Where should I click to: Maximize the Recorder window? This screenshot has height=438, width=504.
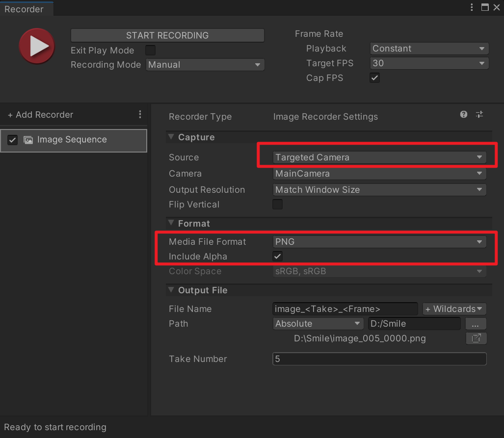tap(485, 7)
